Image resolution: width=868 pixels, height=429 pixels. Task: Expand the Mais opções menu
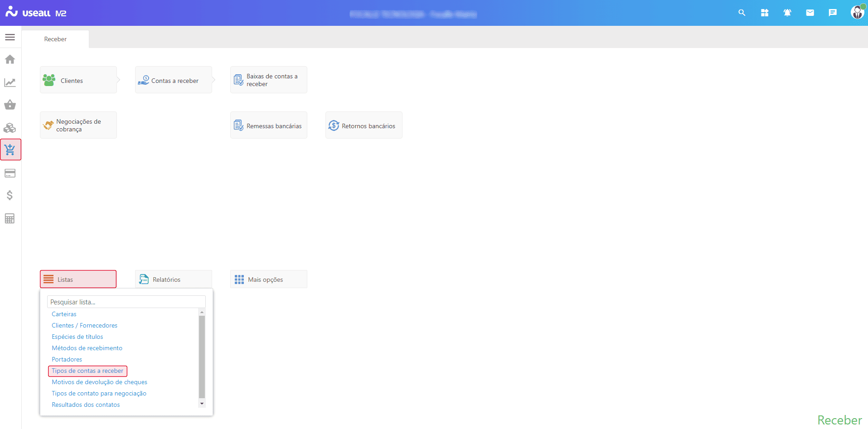pos(268,280)
